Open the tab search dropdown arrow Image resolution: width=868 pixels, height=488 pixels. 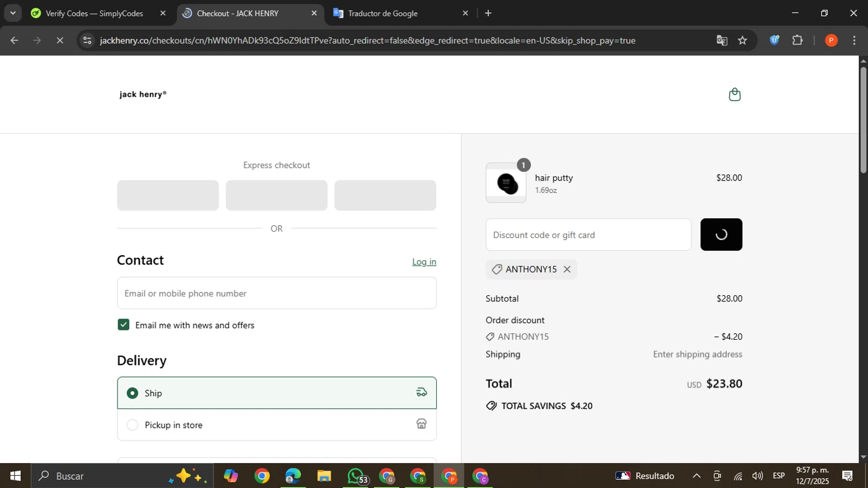(13, 13)
